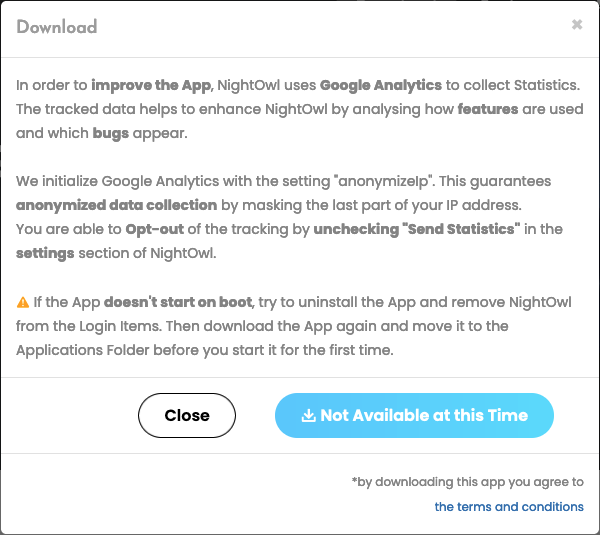Click the blue Not Available at this Time button

pos(414,415)
